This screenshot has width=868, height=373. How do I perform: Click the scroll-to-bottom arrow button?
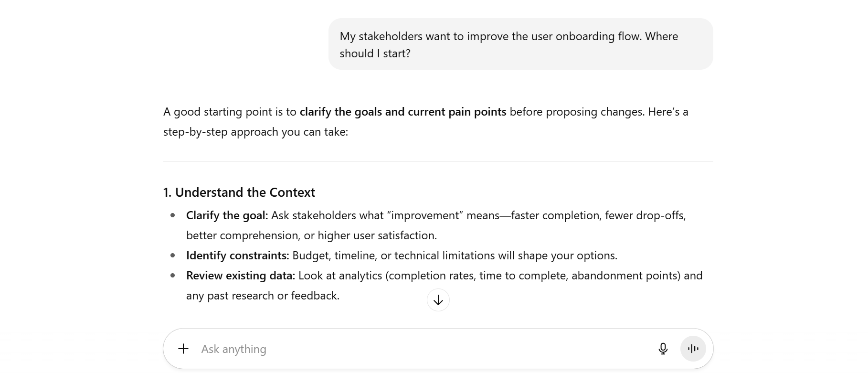pos(438,300)
